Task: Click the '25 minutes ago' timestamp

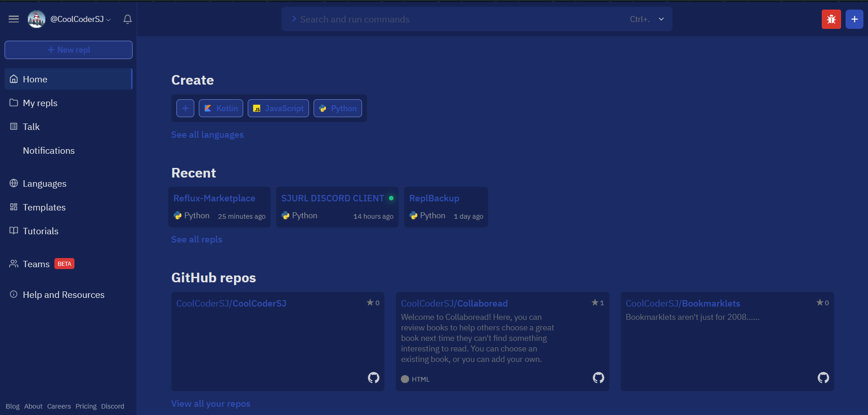Action: (242, 216)
